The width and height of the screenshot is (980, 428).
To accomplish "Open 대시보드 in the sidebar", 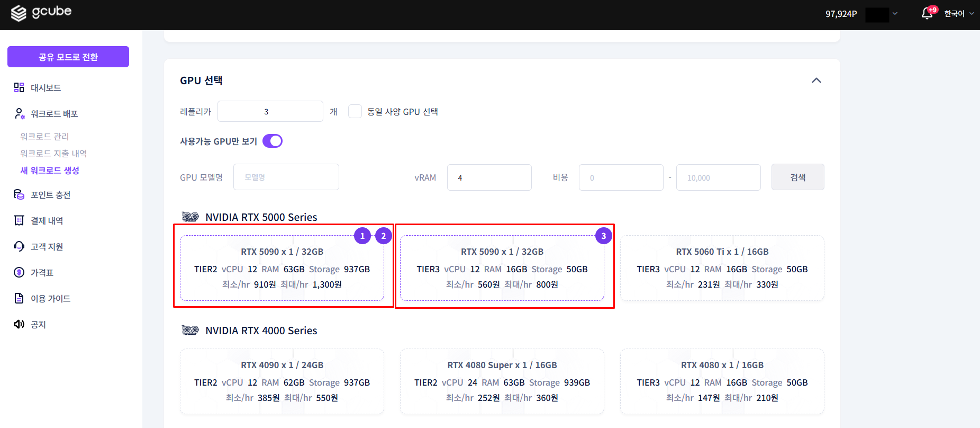I will (46, 87).
